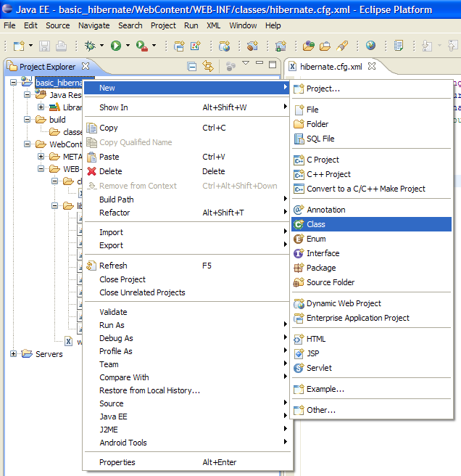Collapse the build folder node
461x476 pixels.
click(x=27, y=119)
